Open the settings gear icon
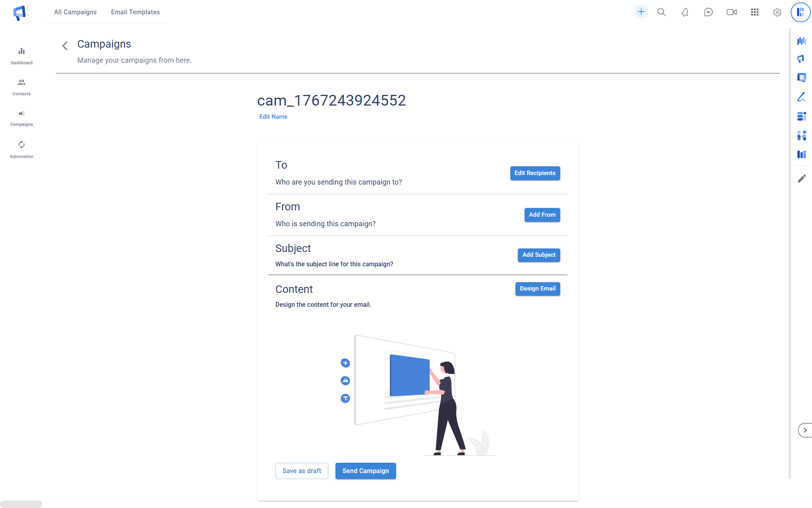 (x=777, y=12)
